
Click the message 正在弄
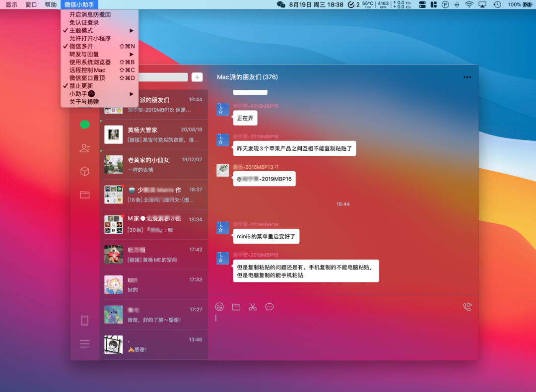[x=245, y=118]
